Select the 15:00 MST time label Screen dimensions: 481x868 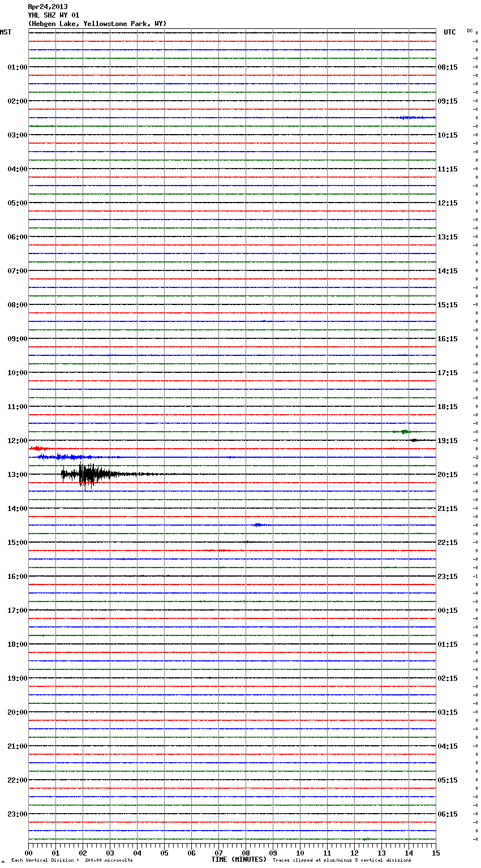pyautogui.click(x=17, y=543)
